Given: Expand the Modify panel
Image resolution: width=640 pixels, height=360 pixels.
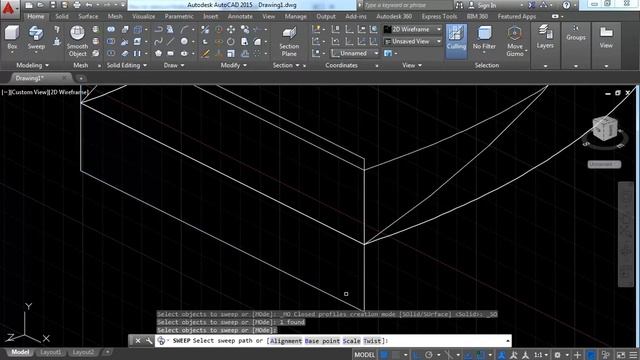Looking at the screenshot, I should point(233,65).
